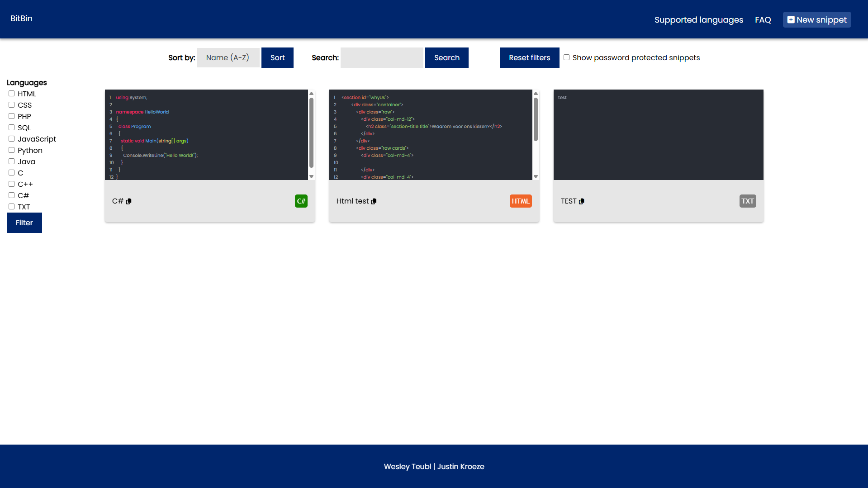Click the green C# language badge
The width and height of the screenshot is (868, 488).
click(301, 201)
